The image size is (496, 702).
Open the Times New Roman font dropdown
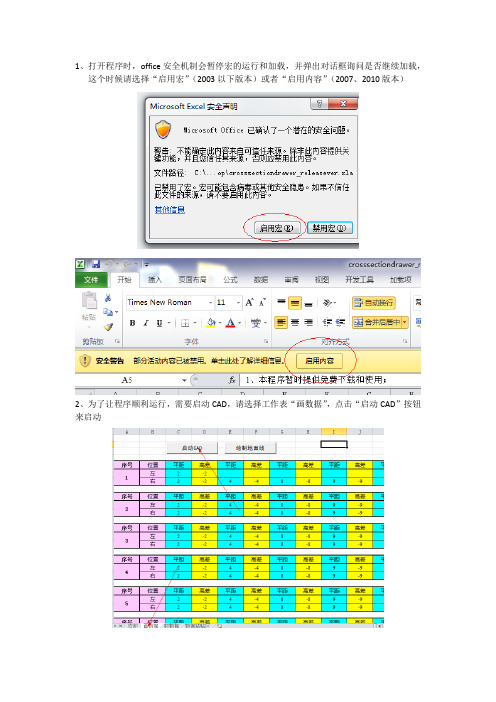pyautogui.click(x=210, y=303)
